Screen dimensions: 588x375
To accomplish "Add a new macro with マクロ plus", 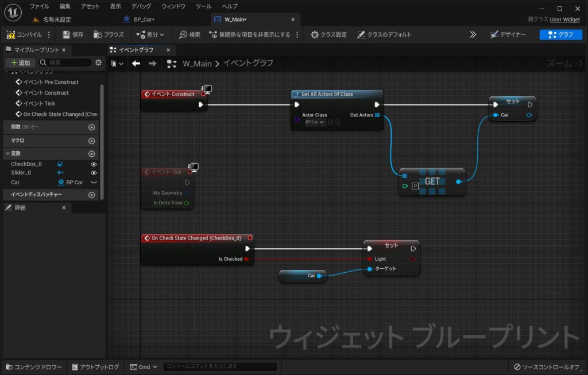I will coord(91,141).
